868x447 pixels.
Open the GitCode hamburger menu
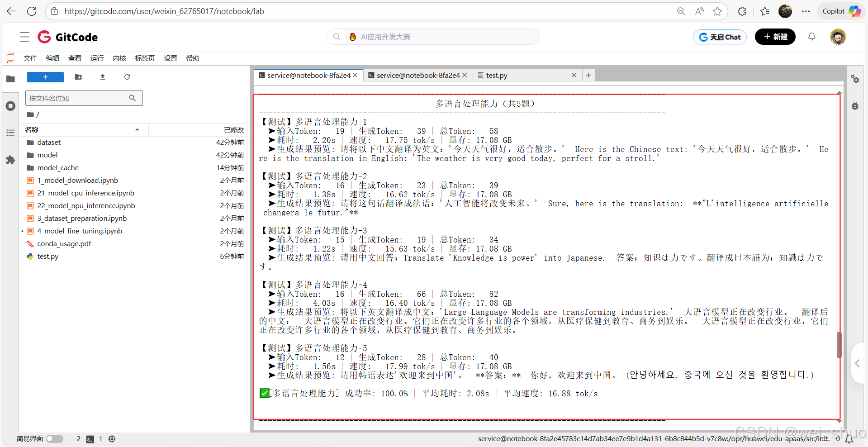(25, 37)
